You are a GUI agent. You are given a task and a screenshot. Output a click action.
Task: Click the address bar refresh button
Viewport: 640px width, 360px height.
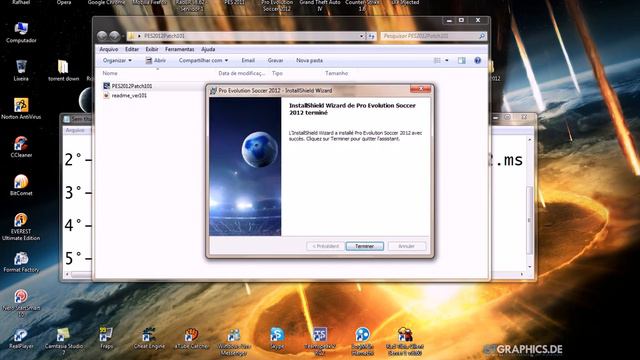click(371, 36)
